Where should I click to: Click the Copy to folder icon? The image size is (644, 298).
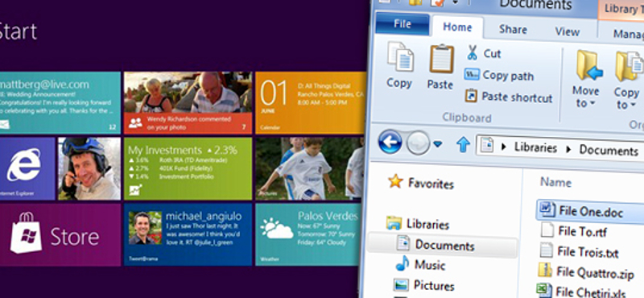[x=629, y=66]
